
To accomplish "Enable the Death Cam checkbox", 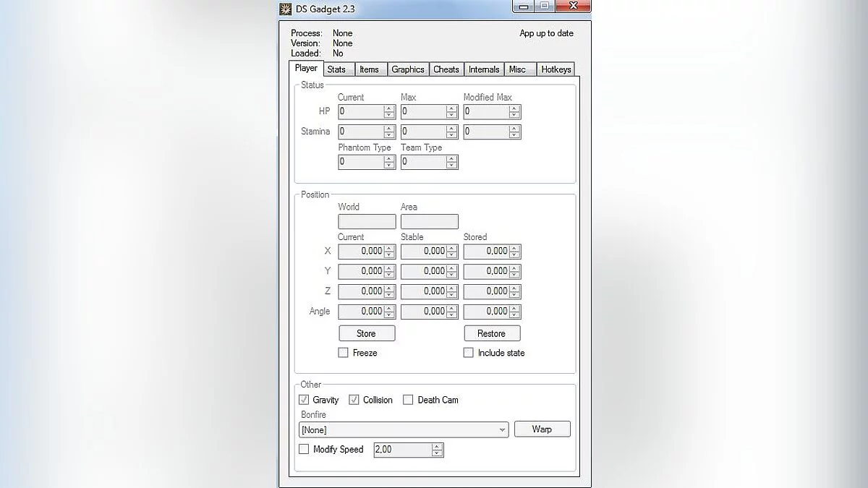I will pyautogui.click(x=409, y=400).
